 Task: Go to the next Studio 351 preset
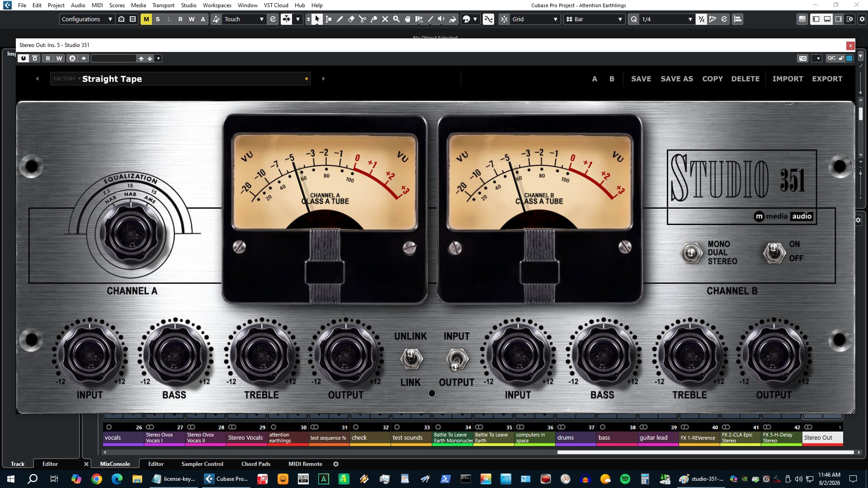coord(323,79)
